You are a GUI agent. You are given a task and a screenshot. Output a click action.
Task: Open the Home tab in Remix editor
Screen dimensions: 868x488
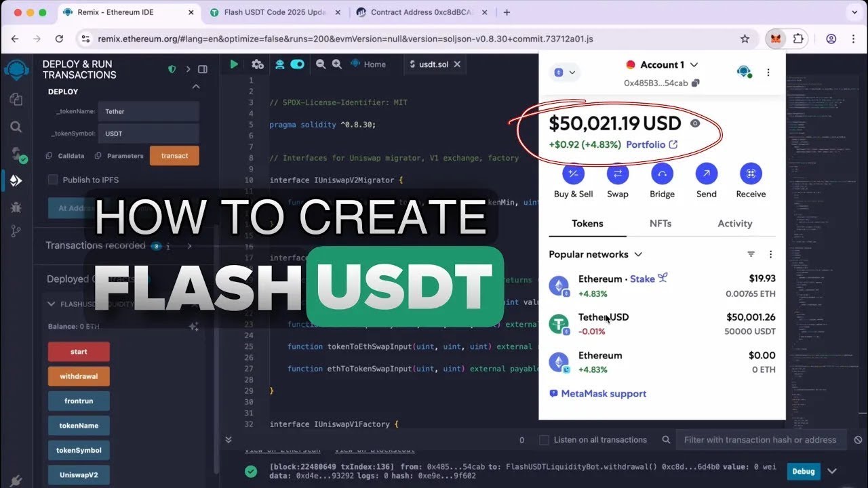(x=368, y=64)
